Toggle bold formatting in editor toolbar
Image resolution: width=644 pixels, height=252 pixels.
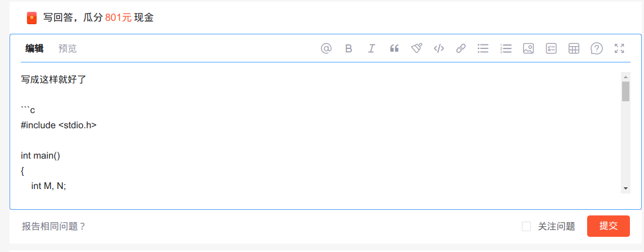point(348,48)
